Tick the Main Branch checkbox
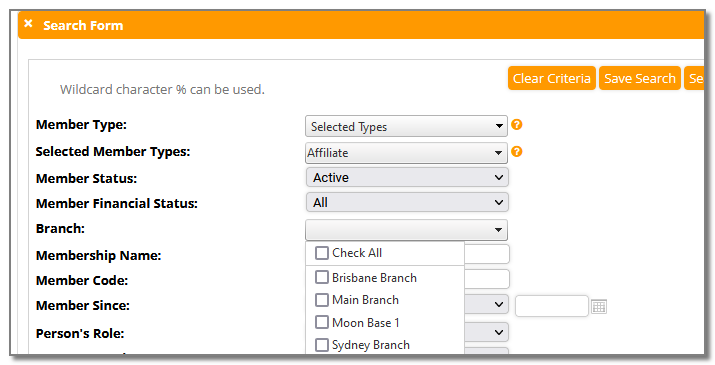This screenshot has width=715, height=365. tap(322, 300)
